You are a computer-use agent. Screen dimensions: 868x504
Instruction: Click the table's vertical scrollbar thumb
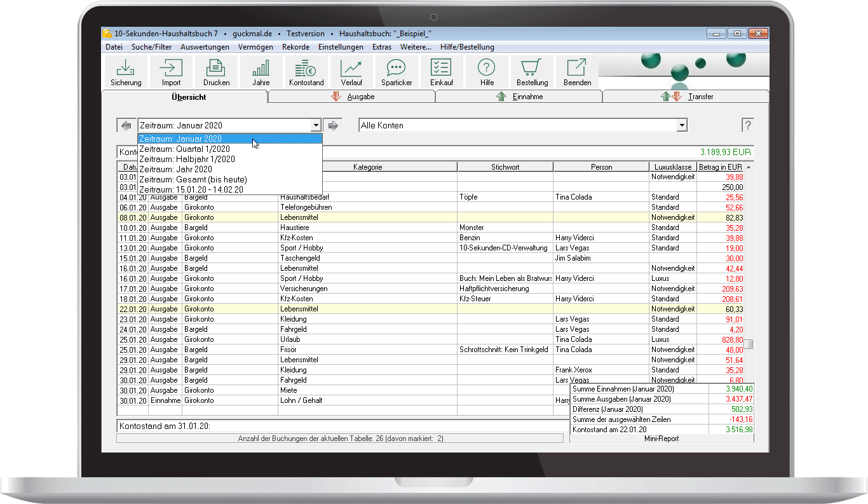[x=749, y=344]
